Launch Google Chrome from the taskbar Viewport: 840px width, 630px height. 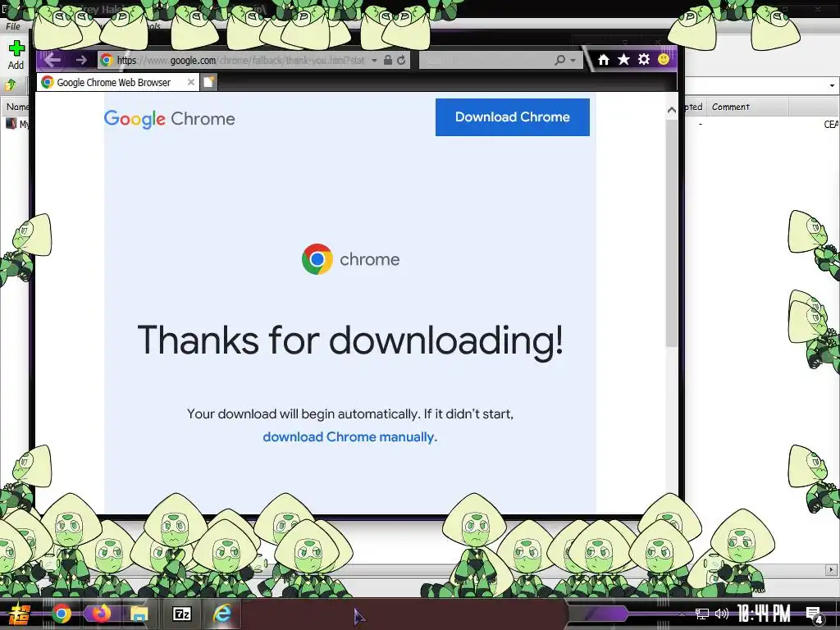(x=62, y=614)
